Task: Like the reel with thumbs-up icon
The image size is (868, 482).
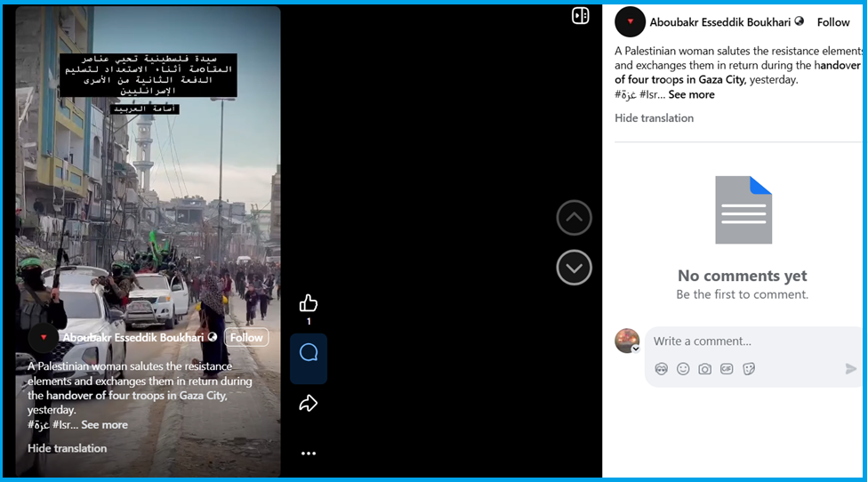Action: (309, 303)
